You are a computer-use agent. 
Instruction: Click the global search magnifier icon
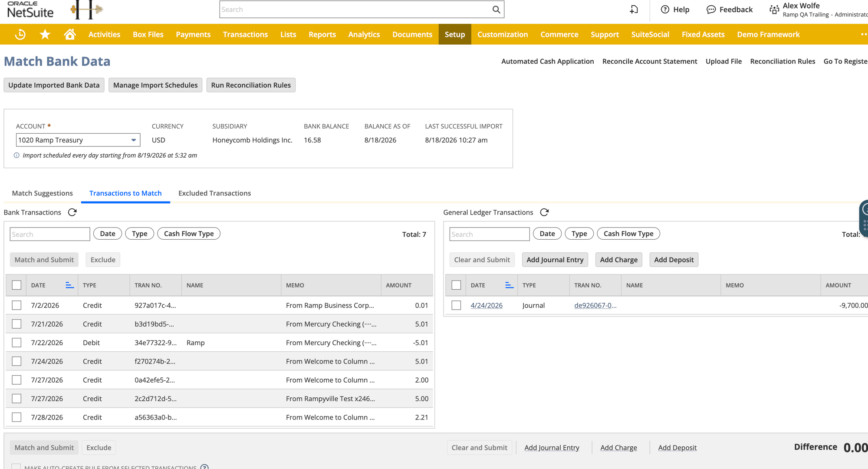coord(496,10)
